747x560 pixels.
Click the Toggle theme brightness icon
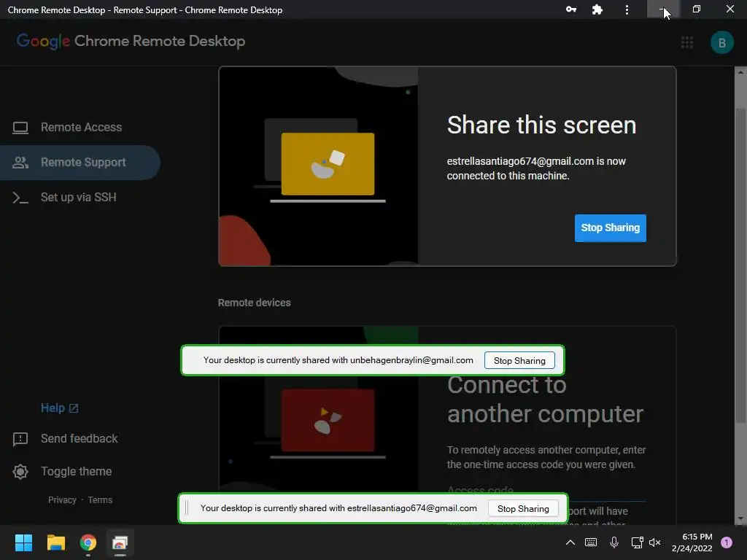20,472
